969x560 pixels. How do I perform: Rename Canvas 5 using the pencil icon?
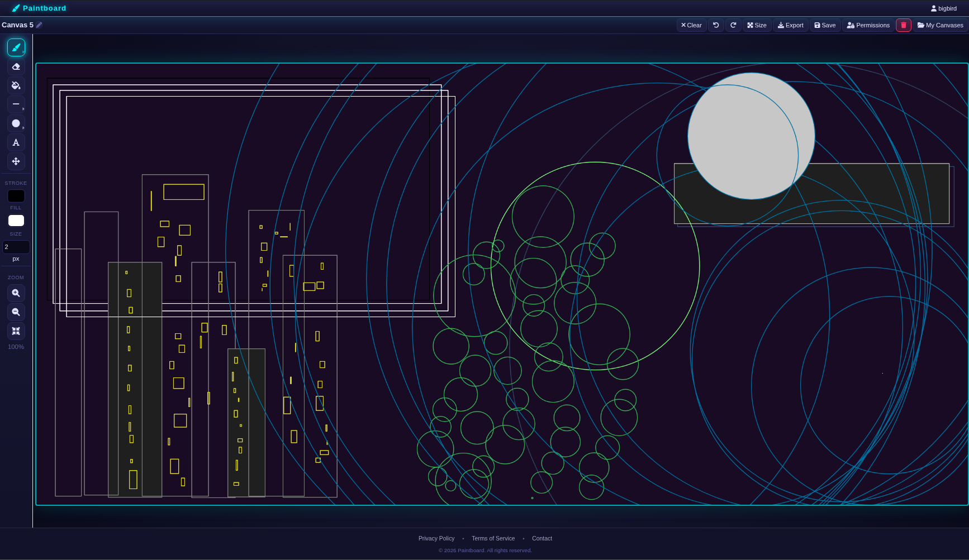[x=39, y=25]
